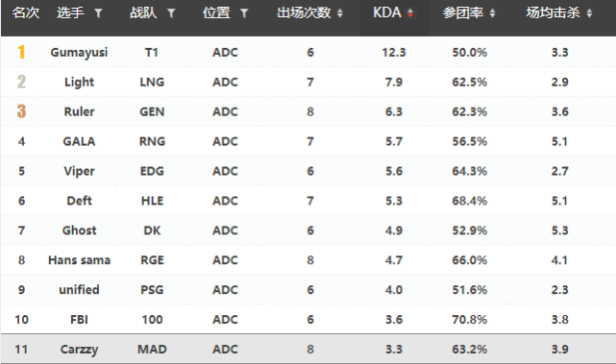Select team RNG in GALA's row
Viewport: 616px width, 364px height.
pos(152,141)
